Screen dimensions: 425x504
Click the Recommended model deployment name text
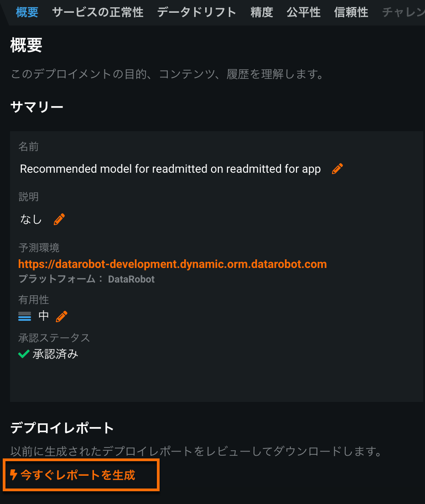pyautogui.click(x=170, y=169)
